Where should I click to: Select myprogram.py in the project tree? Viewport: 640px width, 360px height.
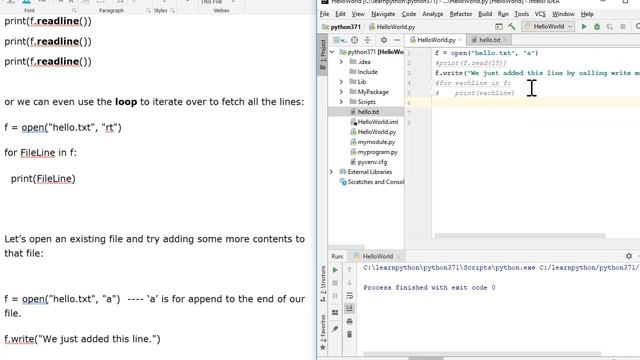click(378, 152)
